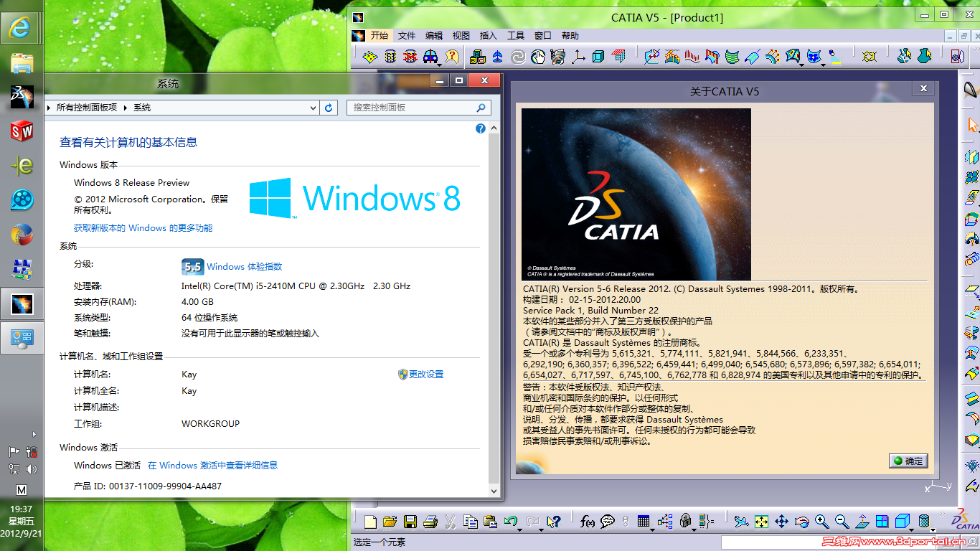Click the computer name value Kay

(189, 375)
